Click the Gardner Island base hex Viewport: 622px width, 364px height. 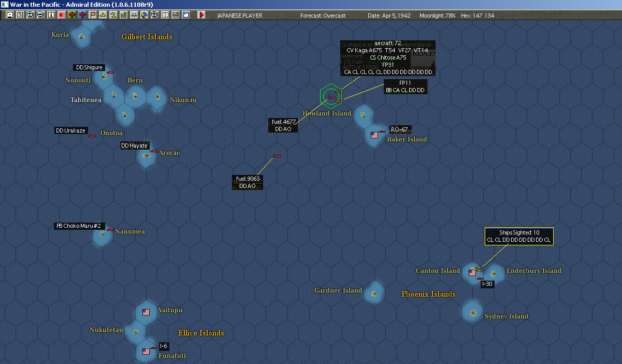pyautogui.click(x=374, y=293)
